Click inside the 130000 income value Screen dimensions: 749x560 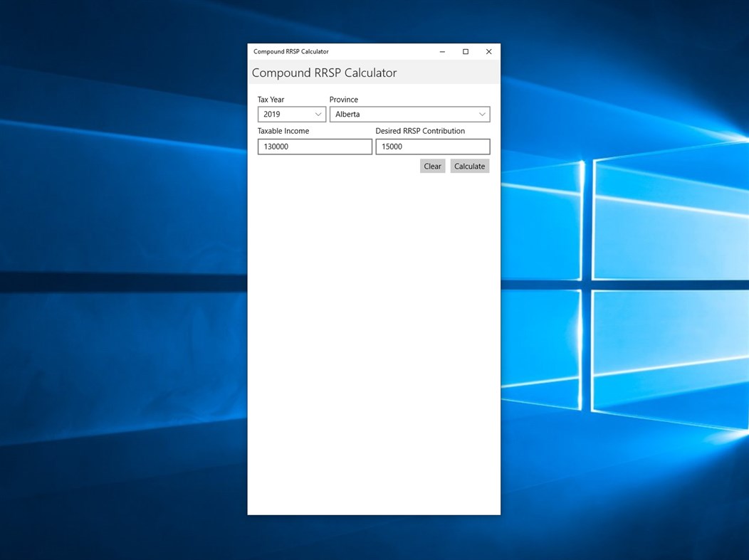click(x=278, y=147)
